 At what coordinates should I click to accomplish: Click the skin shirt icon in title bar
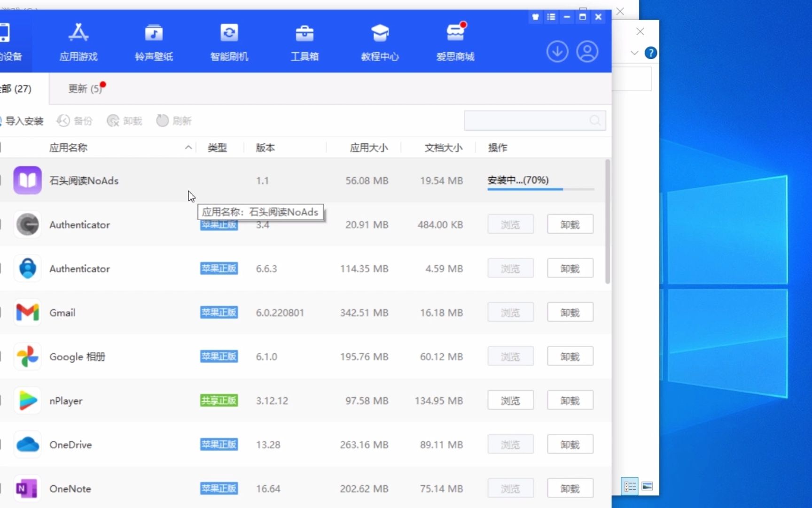coord(535,17)
